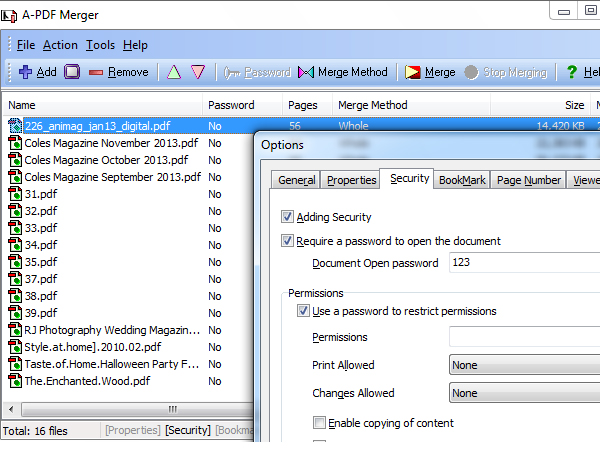Switch to the Properties tab

point(351,180)
